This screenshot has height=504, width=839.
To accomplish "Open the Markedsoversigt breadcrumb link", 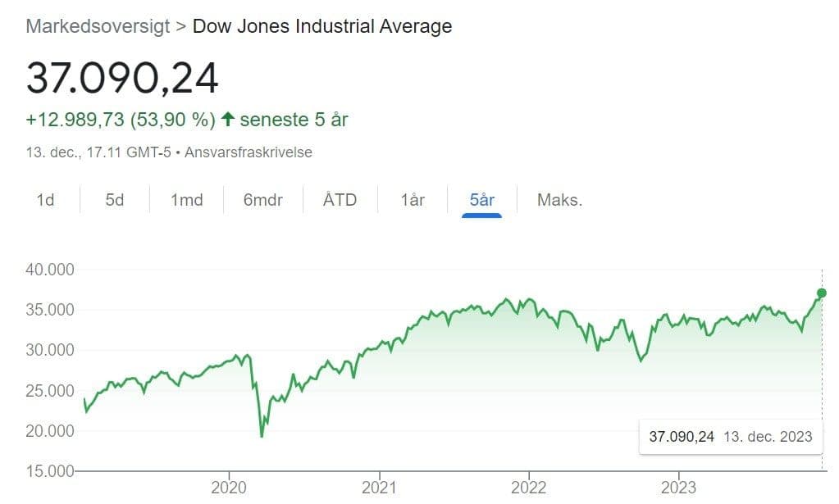I will pyautogui.click(x=98, y=26).
